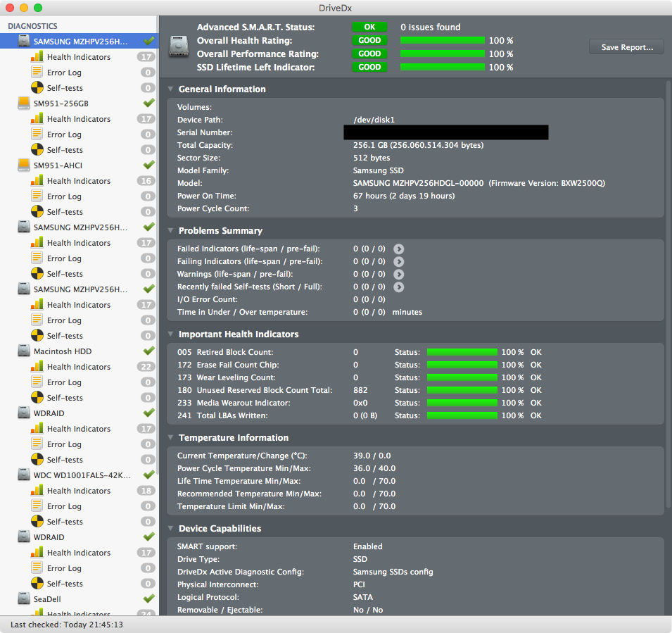Collapse the Device Capabilities section
This screenshot has height=633, width=672.
[170, 528]
